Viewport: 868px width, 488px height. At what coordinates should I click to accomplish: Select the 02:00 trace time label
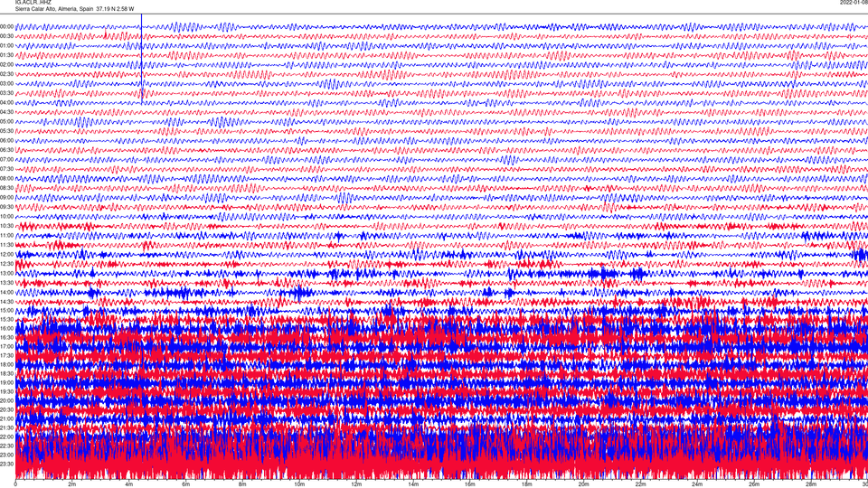coord(6,65)
